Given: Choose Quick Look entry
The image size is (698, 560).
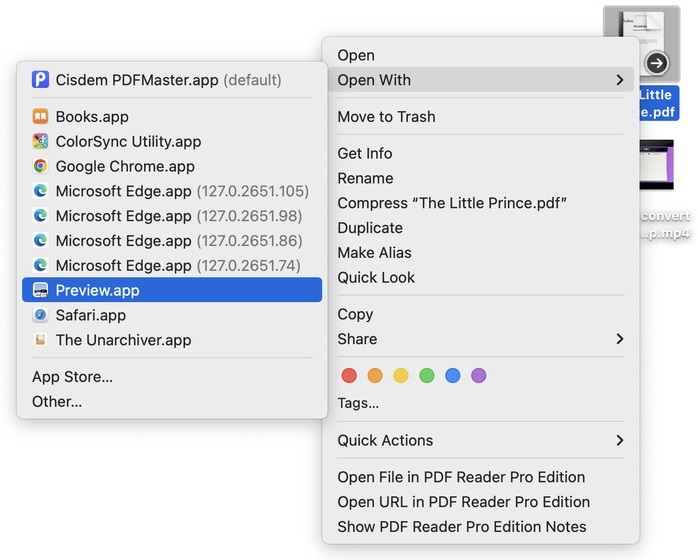Looking at the screenshot, I should point(481,277).
